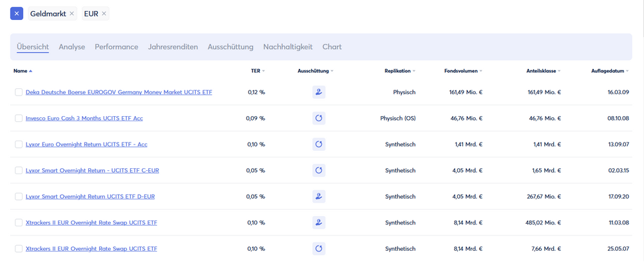
Task: Click accumulating icon for Lyxor Smart C-EUR
Action: pyautogui.click(x=318, y=170)
